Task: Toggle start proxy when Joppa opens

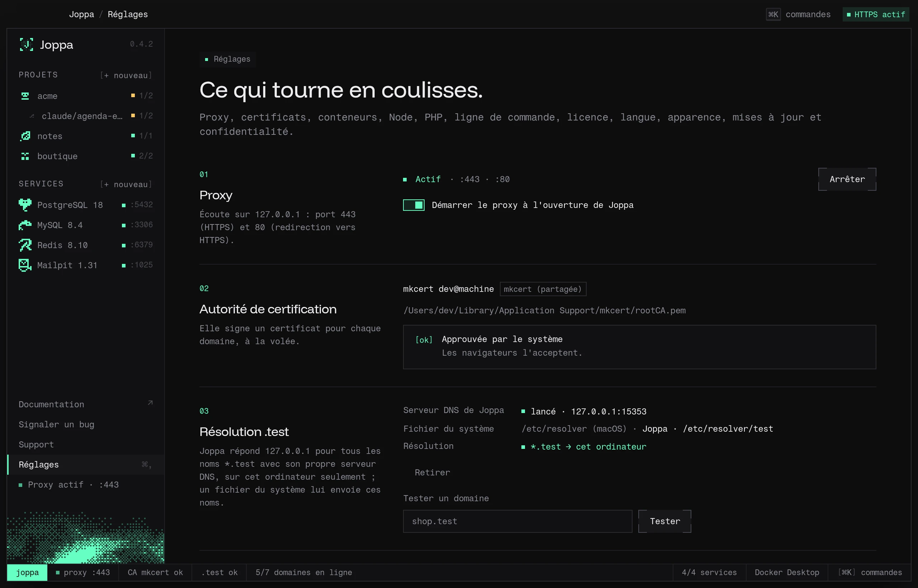Action: (413, 205)
